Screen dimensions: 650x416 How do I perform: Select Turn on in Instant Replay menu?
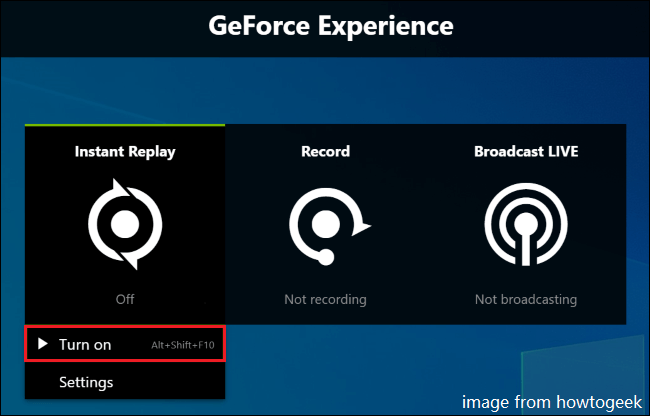125,344
